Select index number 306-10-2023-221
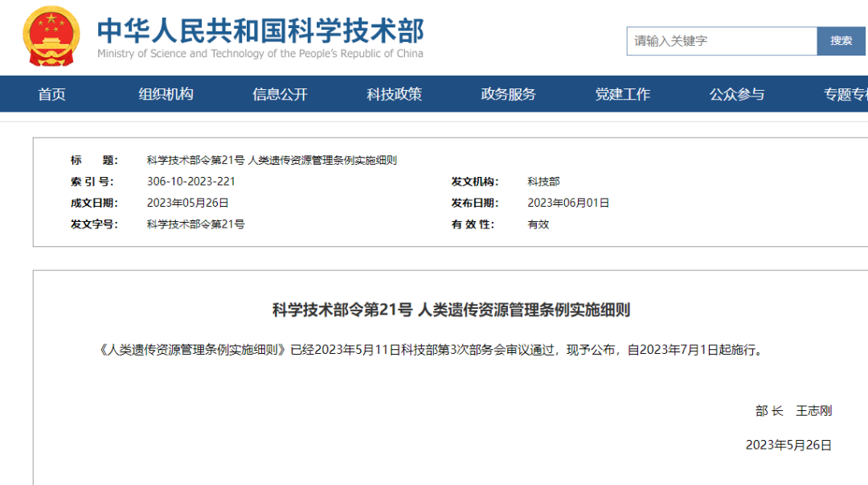The width and height of the screenshot is (868, 485). pyautogui.click(x=191, y=181)
